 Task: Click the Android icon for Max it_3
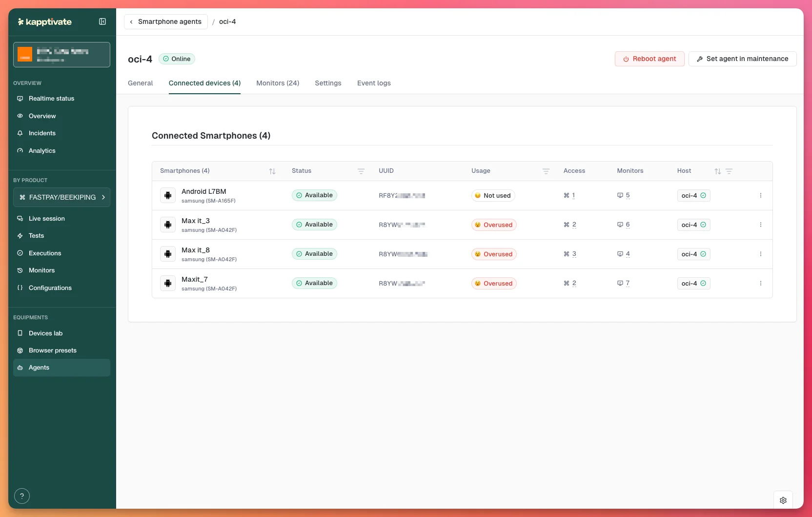coord(168,225)
